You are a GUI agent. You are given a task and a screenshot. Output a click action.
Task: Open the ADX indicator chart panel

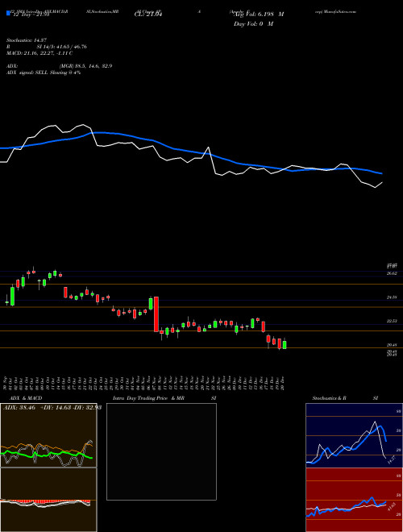(48, 435)
